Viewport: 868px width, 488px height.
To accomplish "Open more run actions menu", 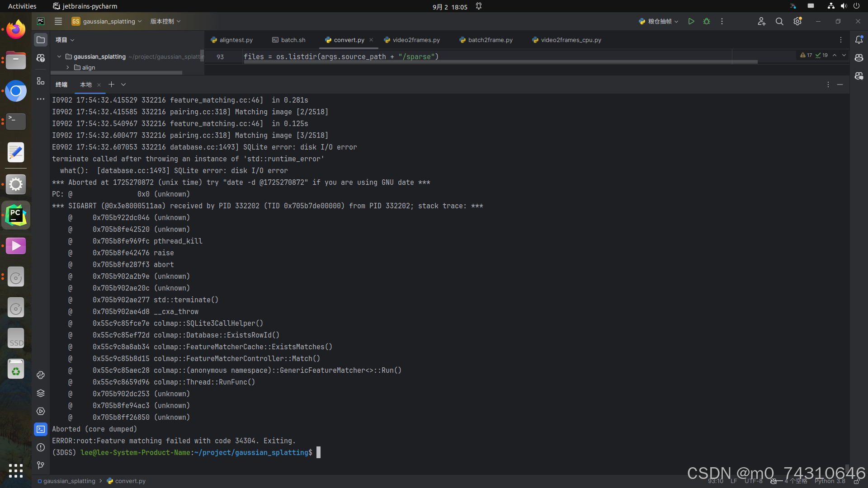I will coord(722,21).
